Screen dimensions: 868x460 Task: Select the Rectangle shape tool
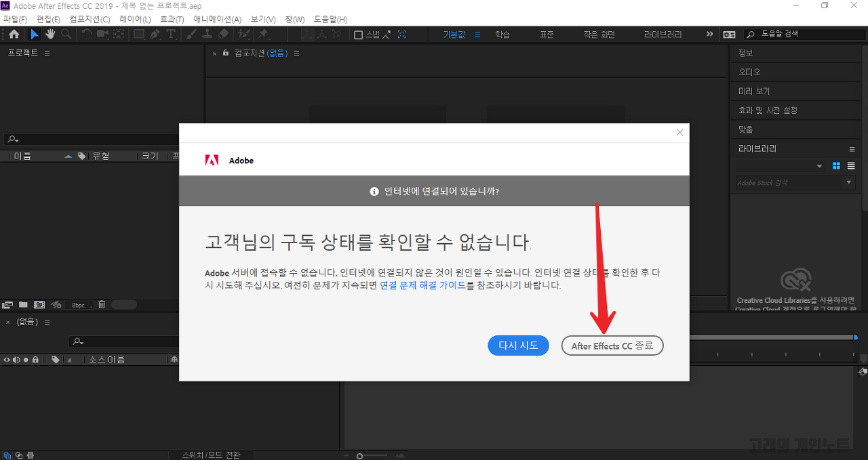(x=139, y=35)
